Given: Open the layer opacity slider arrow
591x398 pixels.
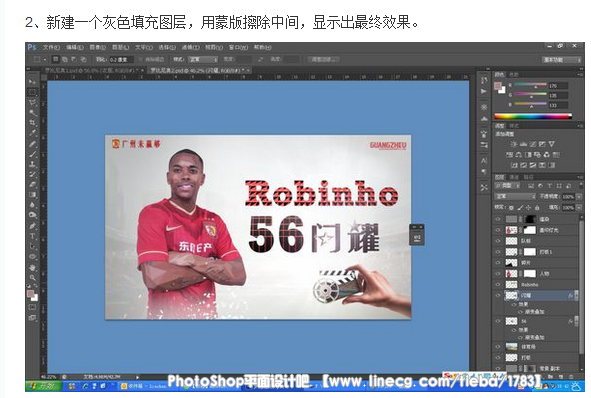Looking at the screenshot, I should coord(578,196).
